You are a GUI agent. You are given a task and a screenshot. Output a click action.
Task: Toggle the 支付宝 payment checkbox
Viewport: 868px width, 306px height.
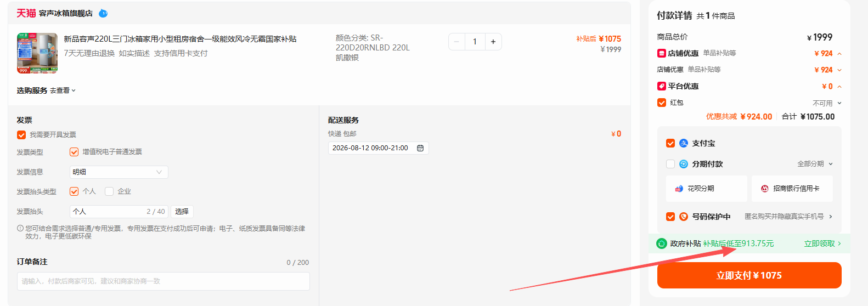point(670,143)
